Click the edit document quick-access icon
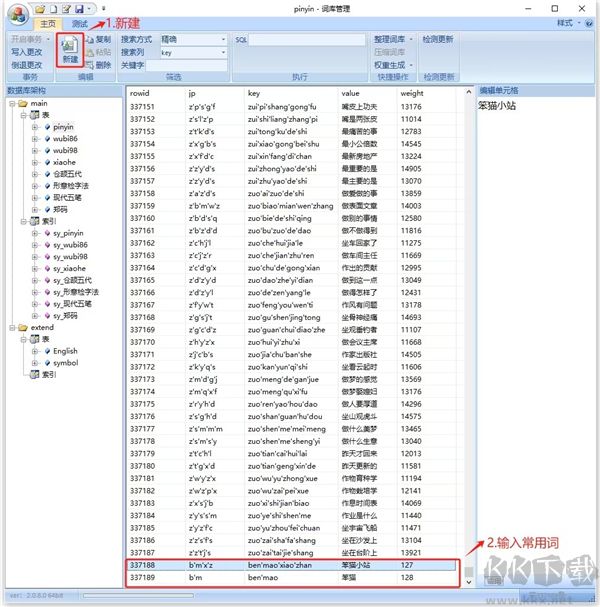Screen dimensions: 600x607 (66, 9)
